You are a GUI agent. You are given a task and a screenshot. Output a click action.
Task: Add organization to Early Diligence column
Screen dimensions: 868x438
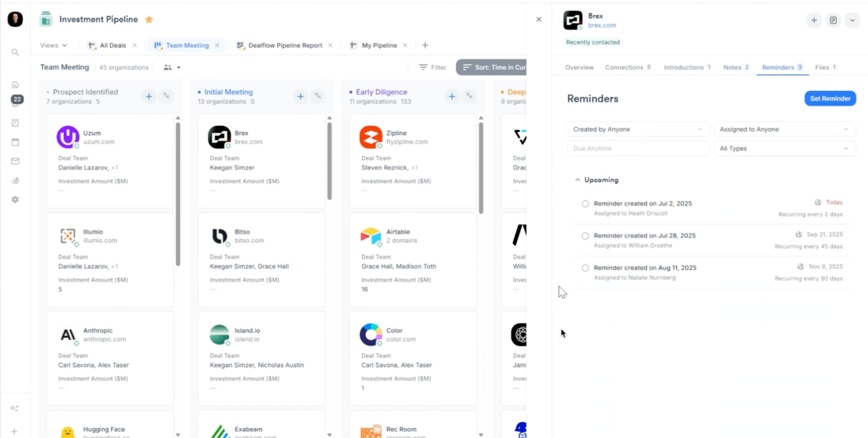[452, 96]
